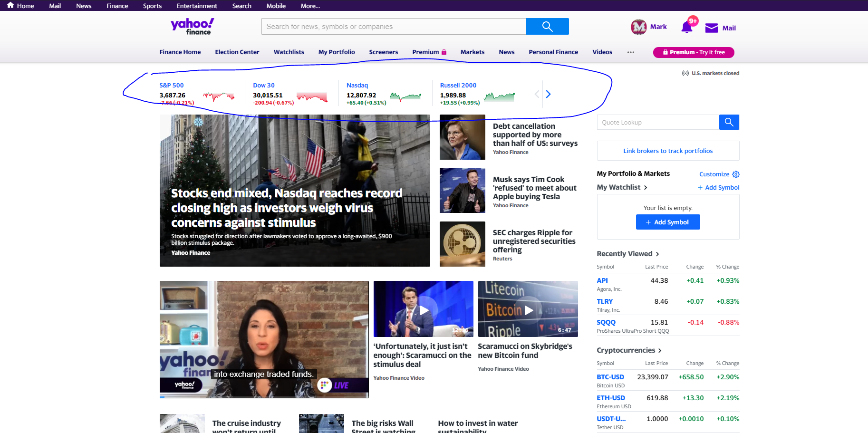The image size is (868, 433).
Task: Open the Premium nav tab with lock
Action: tap(429, 52)
